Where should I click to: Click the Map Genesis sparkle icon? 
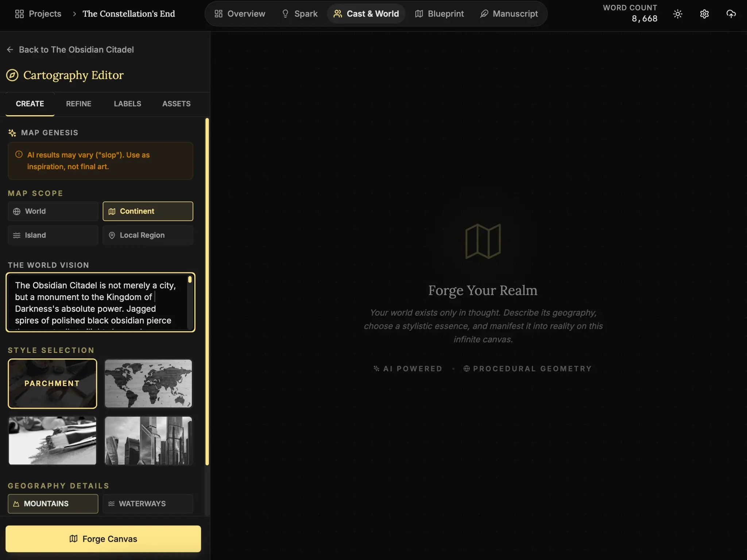pos(12,133)
